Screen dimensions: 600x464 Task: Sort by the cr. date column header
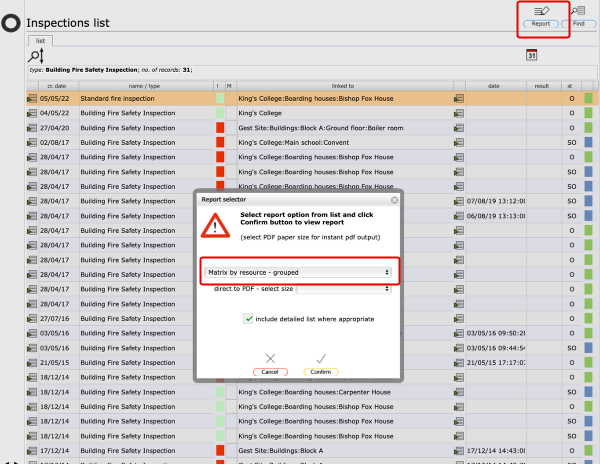pos(55,86)
